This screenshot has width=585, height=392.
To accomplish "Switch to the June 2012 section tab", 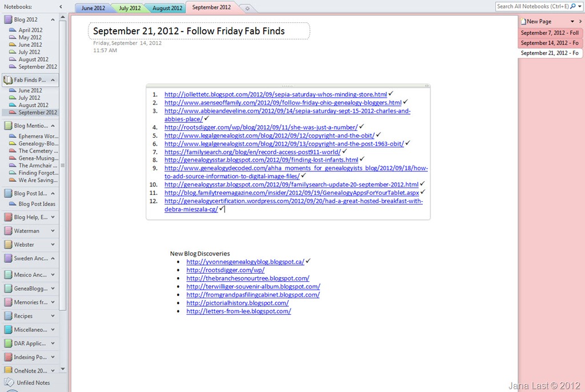I will tap(93, 8).
